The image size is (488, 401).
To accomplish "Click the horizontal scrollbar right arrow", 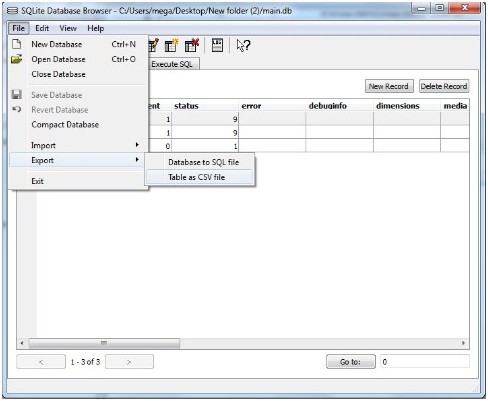I will (x=463, y=343).
